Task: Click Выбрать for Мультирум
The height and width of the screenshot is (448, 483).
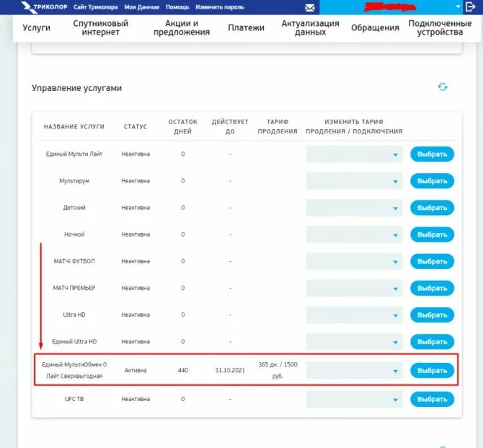Action: [432, 181]
